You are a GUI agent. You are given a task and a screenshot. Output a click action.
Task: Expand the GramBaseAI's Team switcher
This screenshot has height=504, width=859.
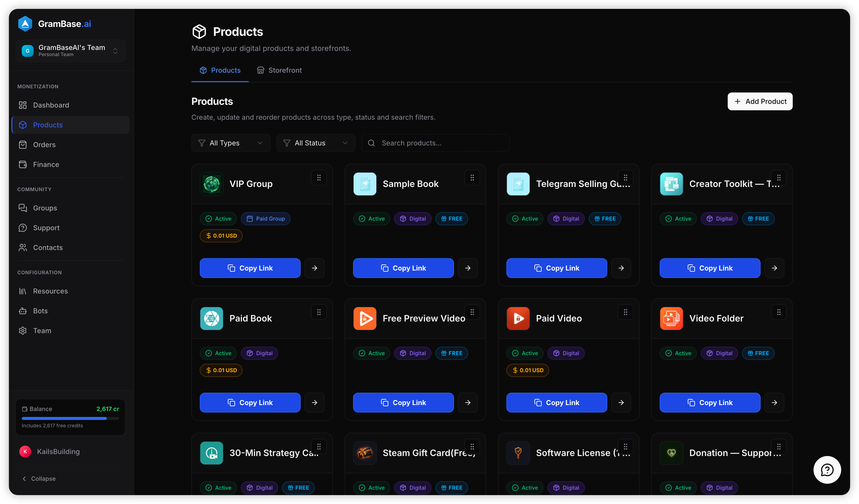click(x=70, y=51)
